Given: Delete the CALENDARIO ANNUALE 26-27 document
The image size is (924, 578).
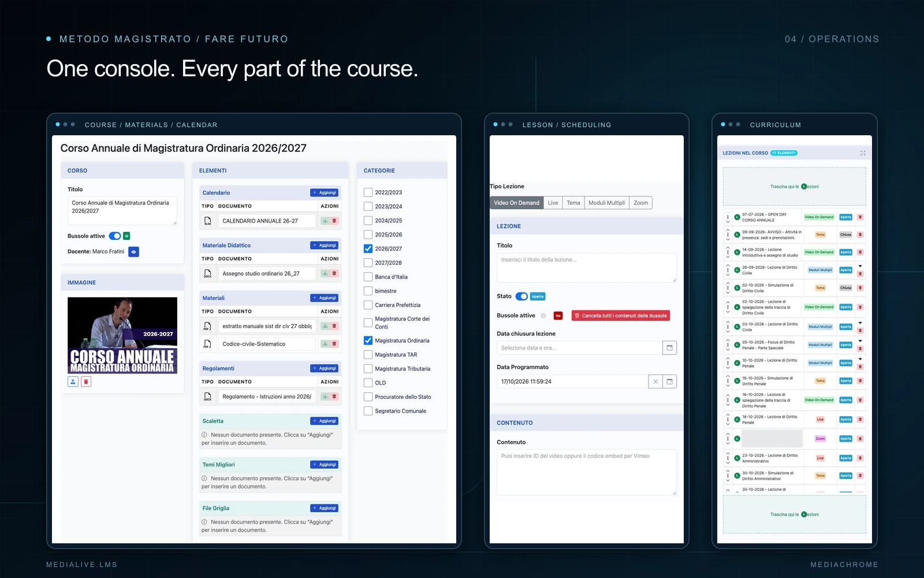Looking at the screenshot, I should pyautogui.click(x=334, y=221).
